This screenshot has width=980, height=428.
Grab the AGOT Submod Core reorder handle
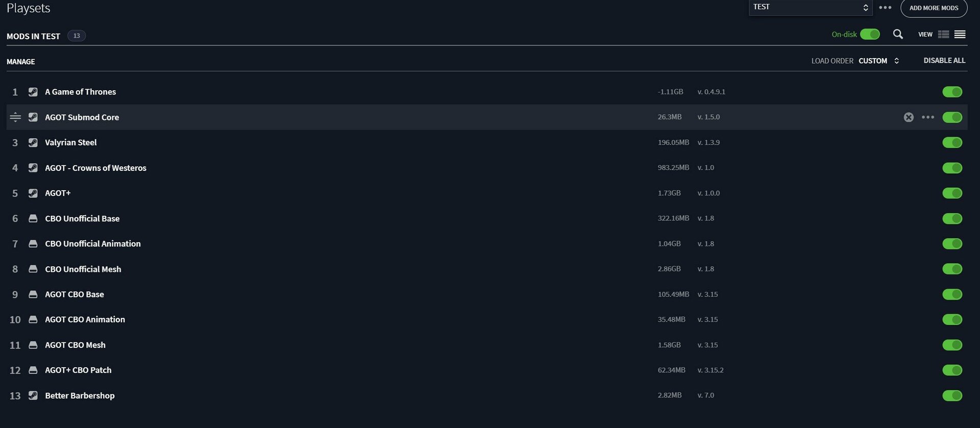click(15, 117)
